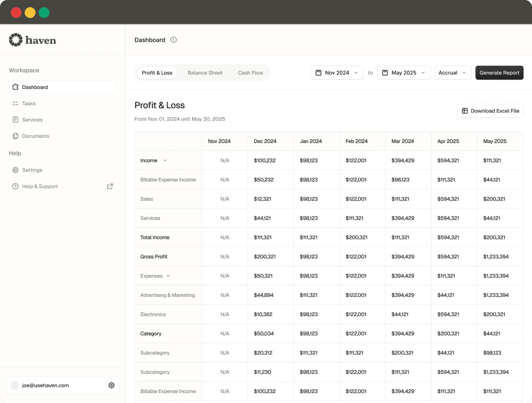
Task: Click the Advertising & Marketing row label
Action: [x=168, y=295]
